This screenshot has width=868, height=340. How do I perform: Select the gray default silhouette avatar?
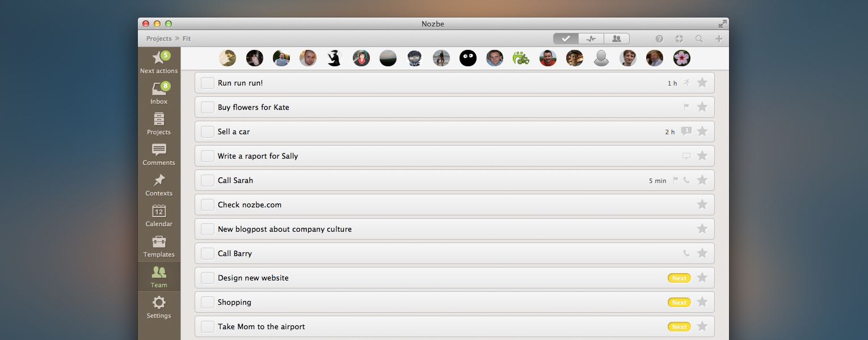(x=601, y=58)
